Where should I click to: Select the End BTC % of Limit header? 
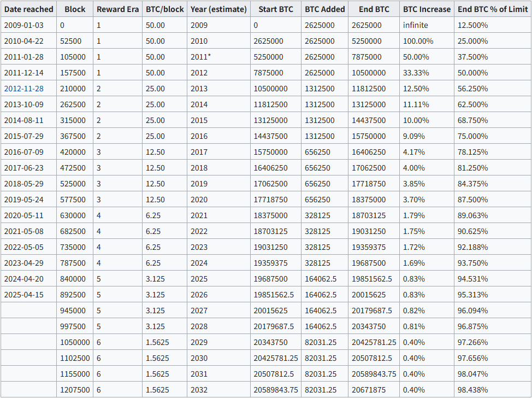[x=493, y=9]
